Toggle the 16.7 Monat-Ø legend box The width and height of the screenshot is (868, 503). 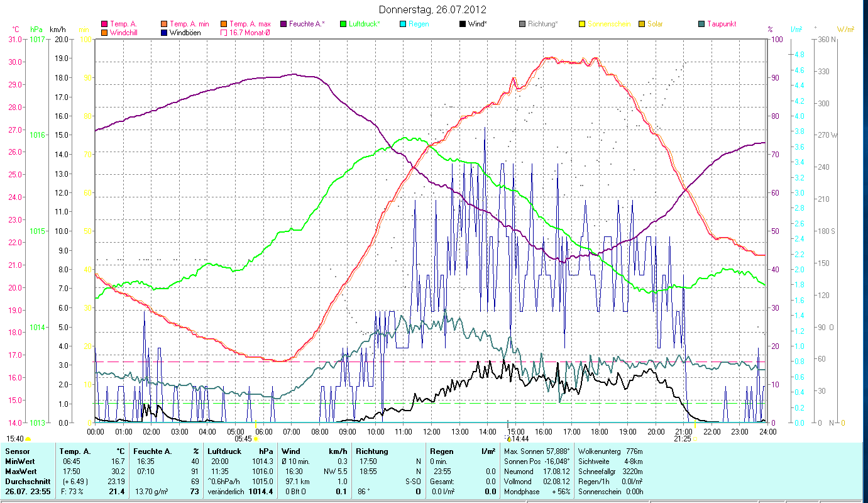click(224, 33)
